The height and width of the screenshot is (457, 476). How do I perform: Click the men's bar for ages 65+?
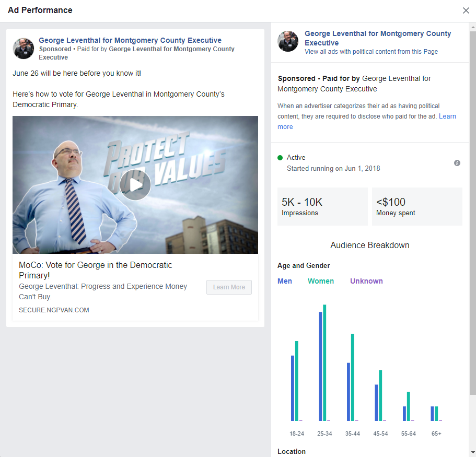[x=432, y=414]
